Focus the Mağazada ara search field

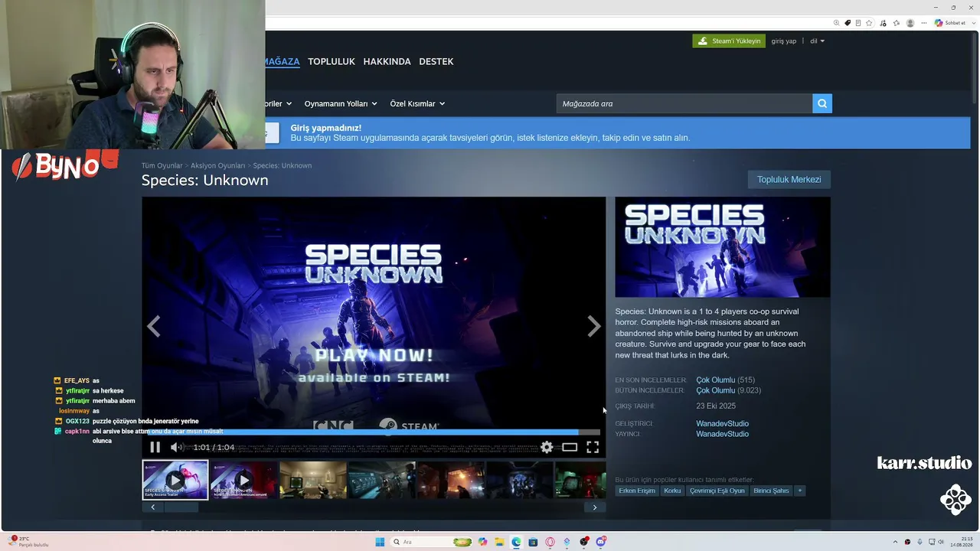click(684, 103)
